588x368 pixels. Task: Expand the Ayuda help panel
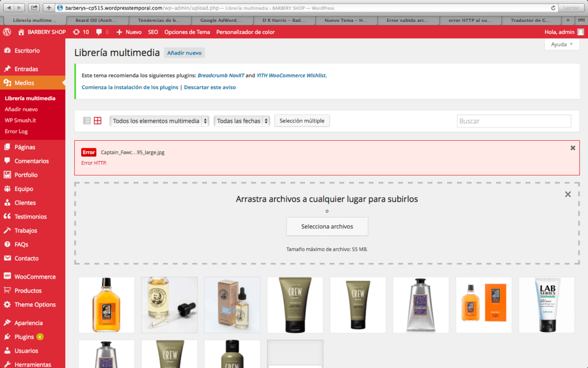point(562,44)
